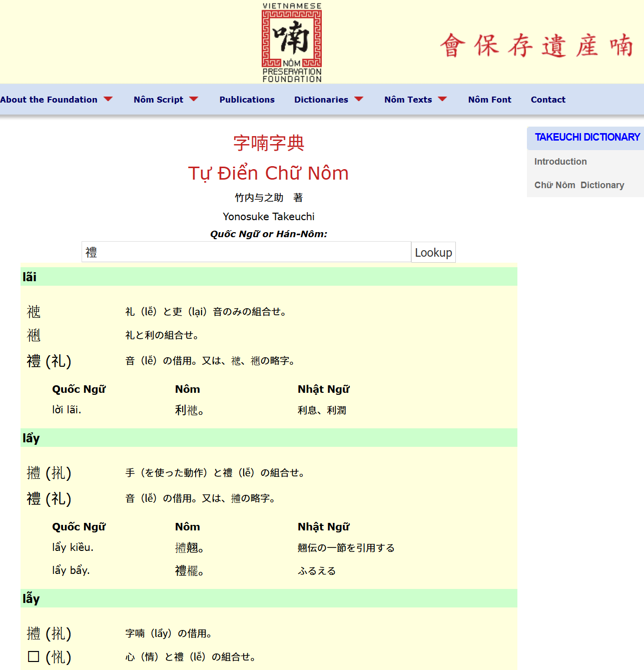Open the Contact page

tap(548, 100)
